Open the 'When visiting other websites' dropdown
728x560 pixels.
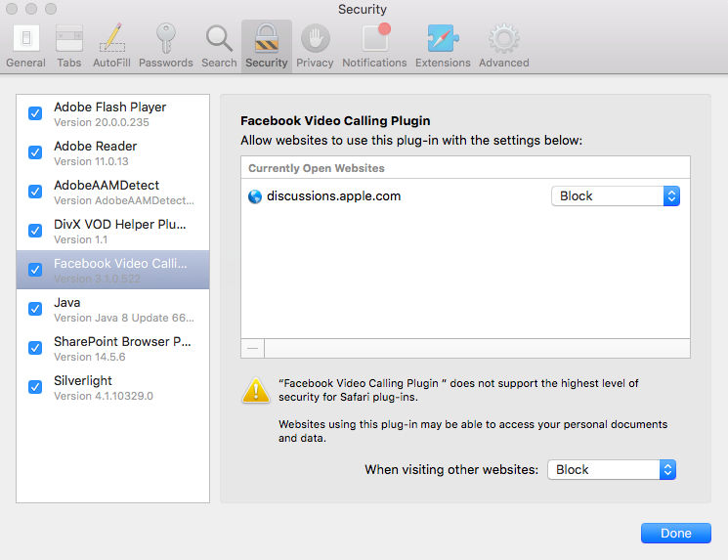click(x=612, y=470)
